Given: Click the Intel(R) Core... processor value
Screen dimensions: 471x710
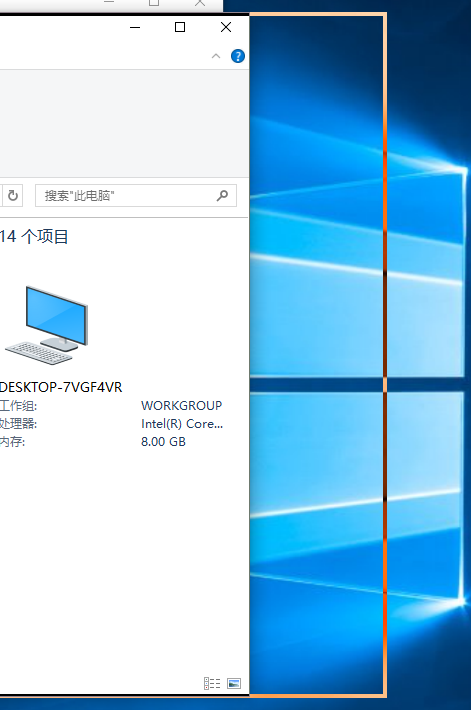Looking at the screenshot, I should tap(182, 424).
